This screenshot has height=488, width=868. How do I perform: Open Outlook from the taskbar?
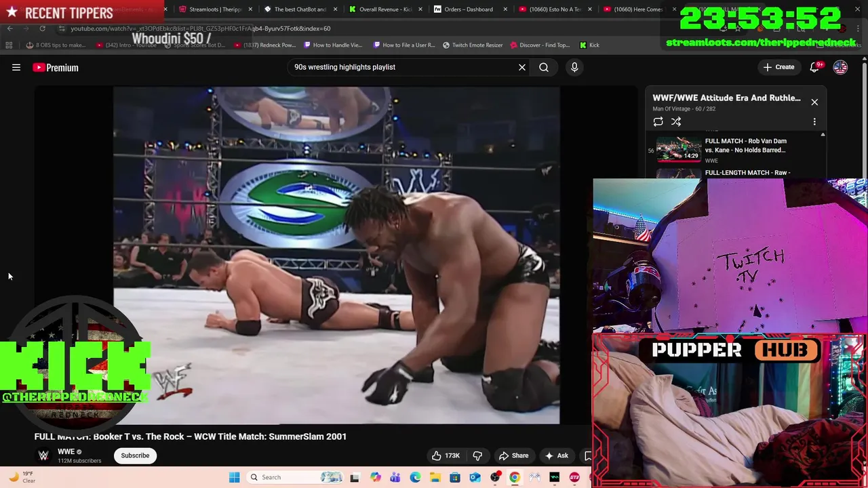[475, 477]
